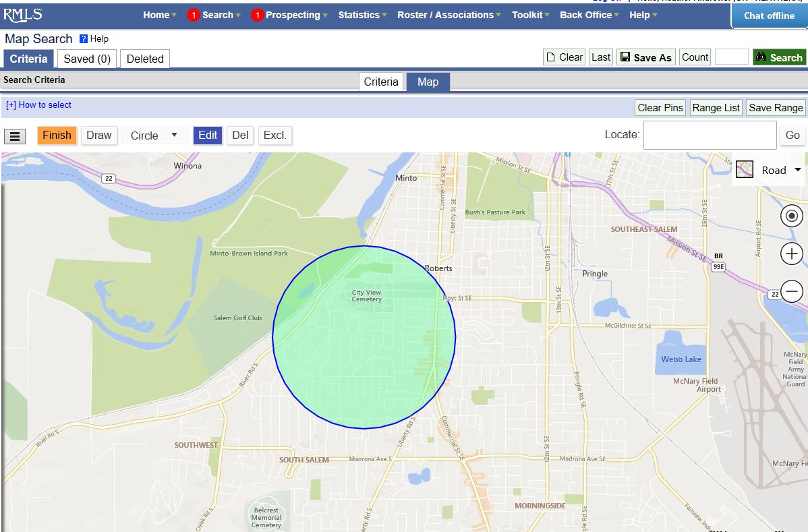808x532 pixels.
Task: Zoom in using the plus icon
Action: tap(791, 254)
